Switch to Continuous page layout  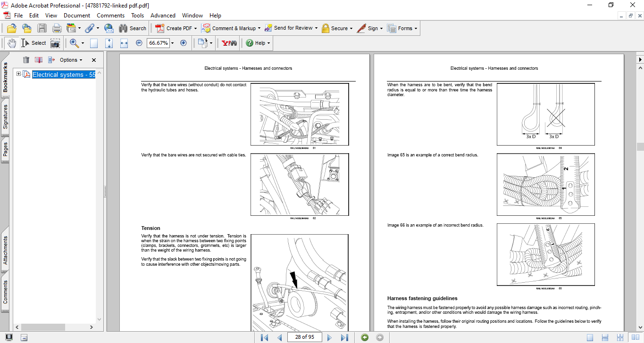point(605,337)
